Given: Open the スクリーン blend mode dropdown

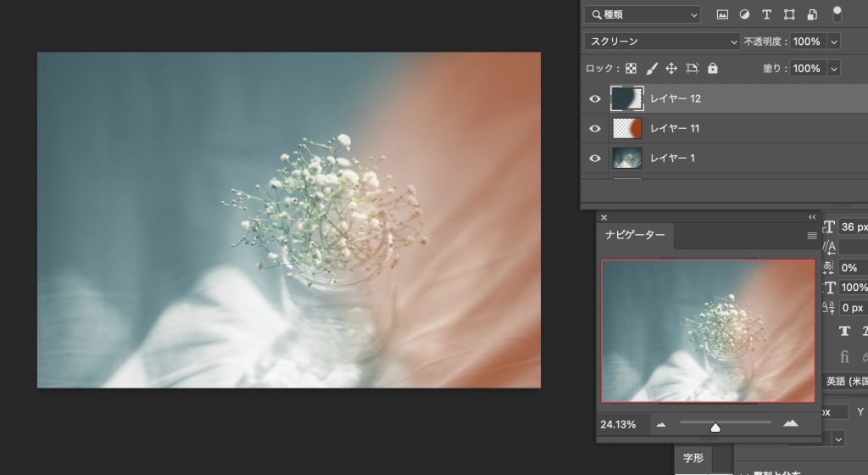Looking at the screenshot, I should coord(662,42).
